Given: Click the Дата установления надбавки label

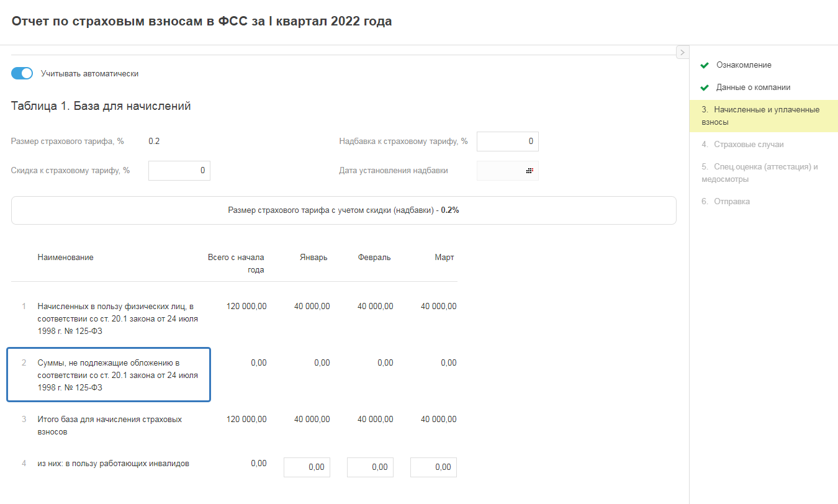Looking at the screenshot, I should (x=394, y=171).
